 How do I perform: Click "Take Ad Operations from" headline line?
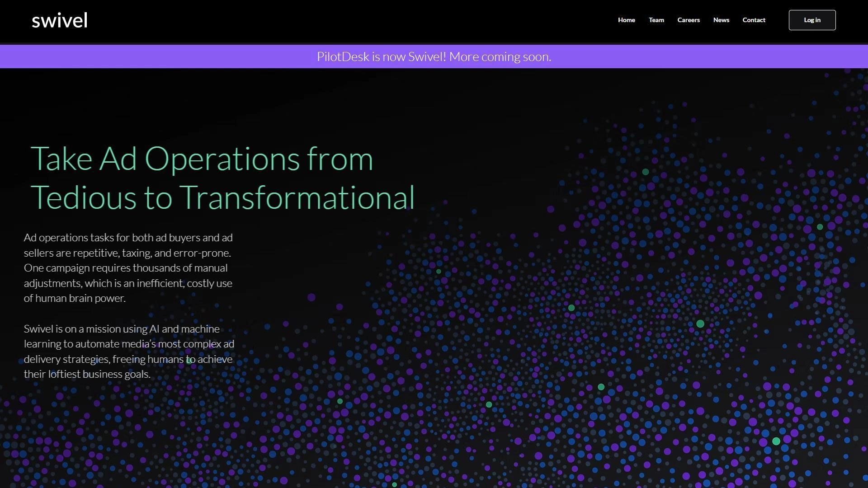tap(202, 159)
